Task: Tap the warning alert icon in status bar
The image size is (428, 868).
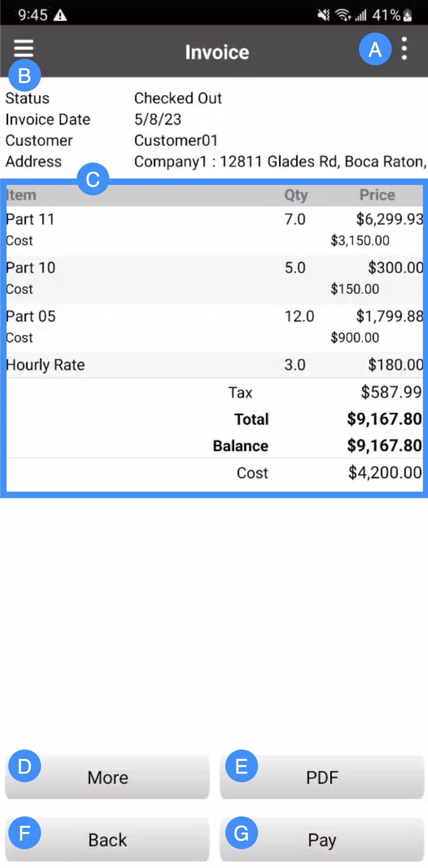Action: tap(60, 15)
